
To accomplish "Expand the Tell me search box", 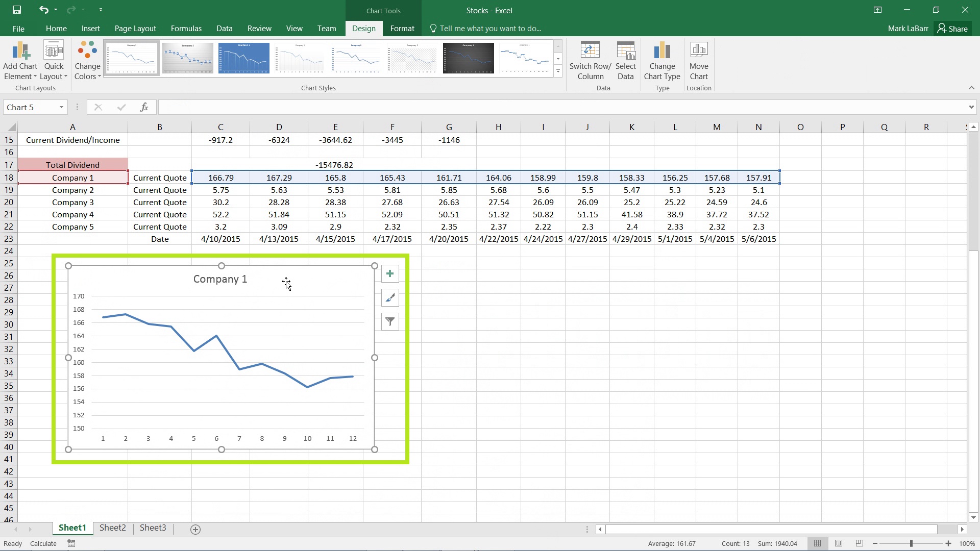I will tap(491, 28).
